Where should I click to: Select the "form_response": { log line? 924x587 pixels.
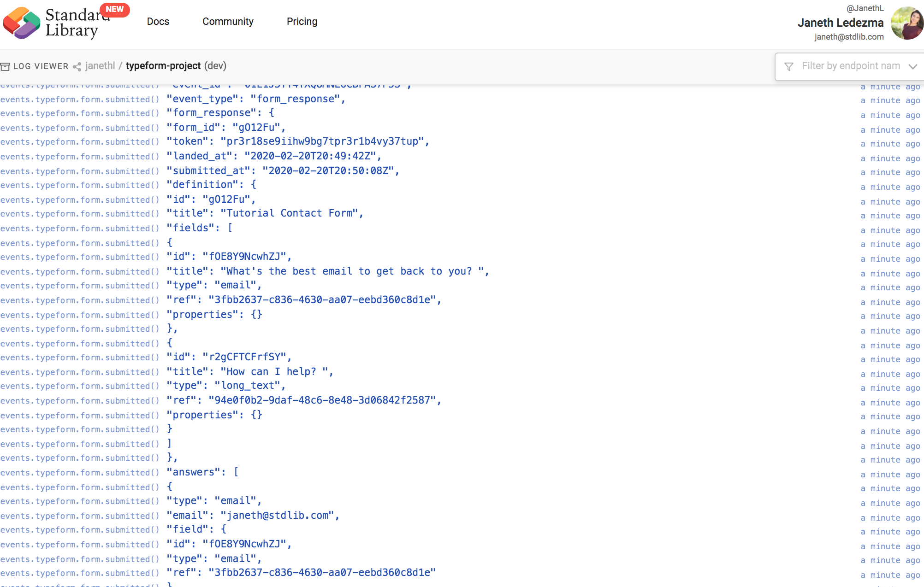[220, 113]
